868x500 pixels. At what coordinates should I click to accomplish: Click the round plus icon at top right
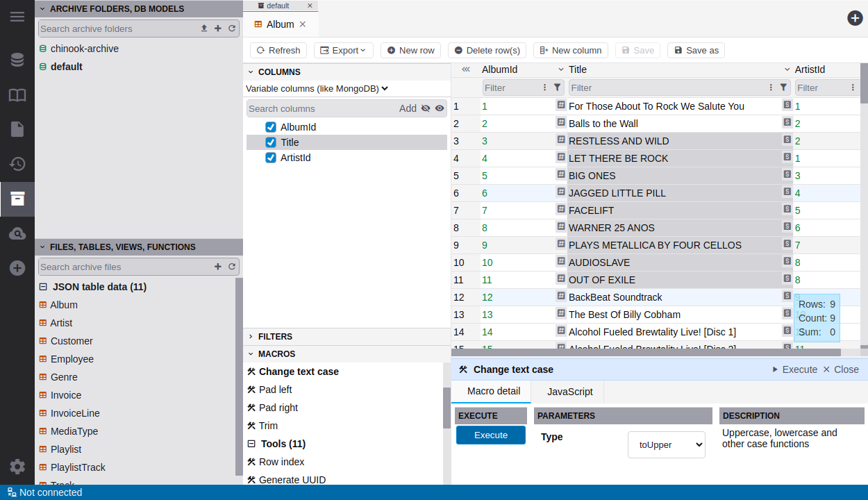click(x=855, y=18)
